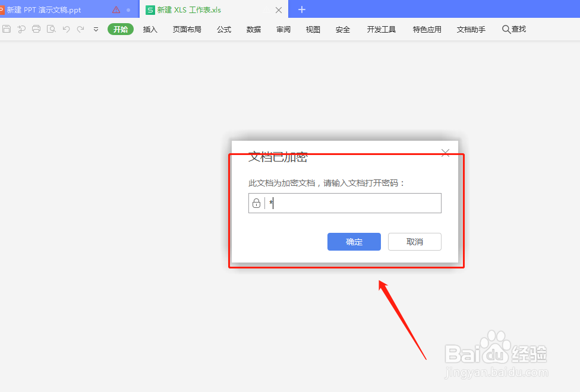This screenshot has width=580, height=392.
Task: Click the Save icon in the toolbar
Action: click(7, 29)
